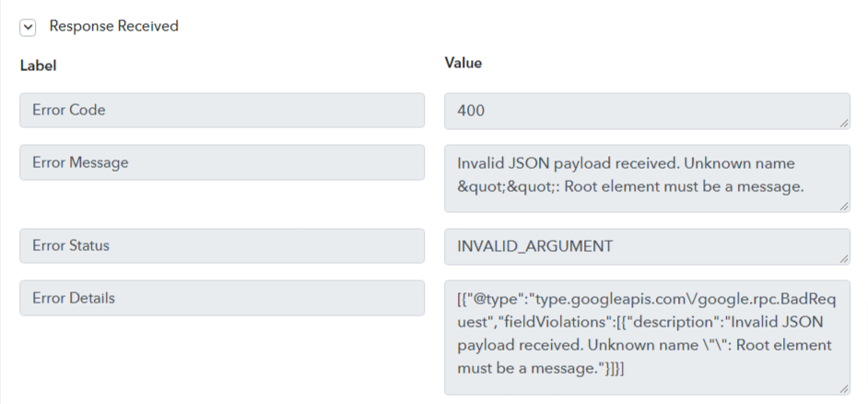Click the value field showing 400
Screen dimensions: 868x404
click(647, 111)
